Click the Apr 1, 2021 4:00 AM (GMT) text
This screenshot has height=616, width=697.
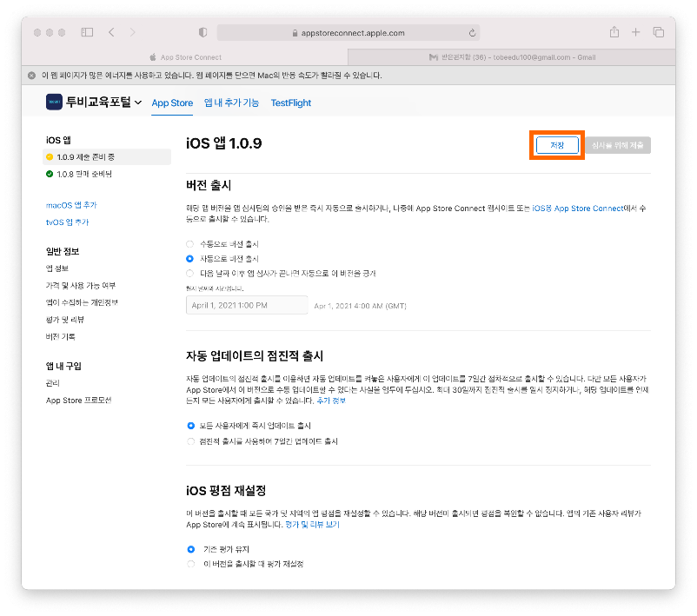[x=360, y=306]
